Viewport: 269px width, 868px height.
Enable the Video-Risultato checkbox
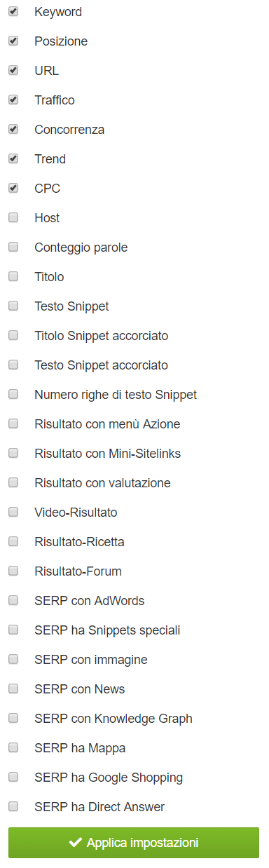(13, 512)
